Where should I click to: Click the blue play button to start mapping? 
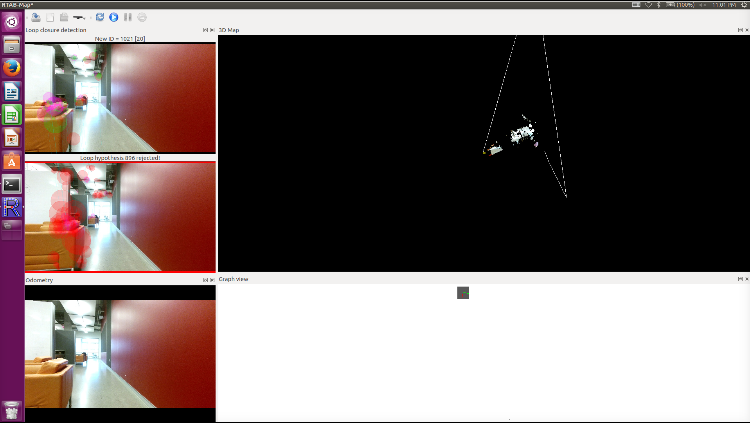(x=113, y=17)
